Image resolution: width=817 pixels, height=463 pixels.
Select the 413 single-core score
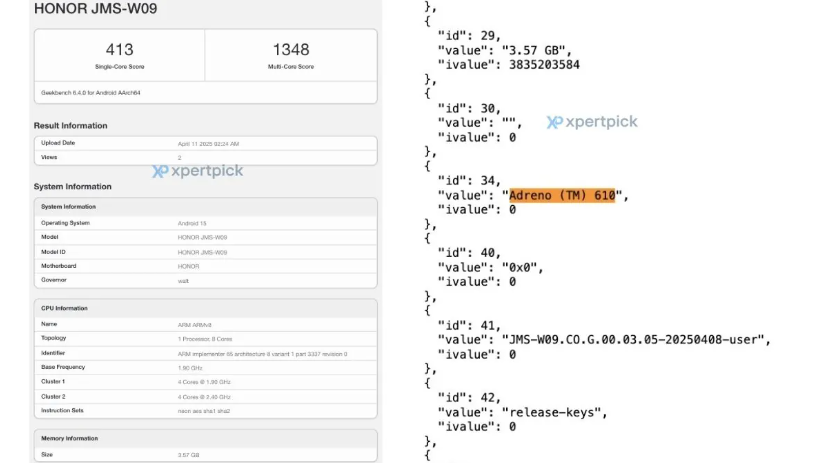click(x=120, y=49)
